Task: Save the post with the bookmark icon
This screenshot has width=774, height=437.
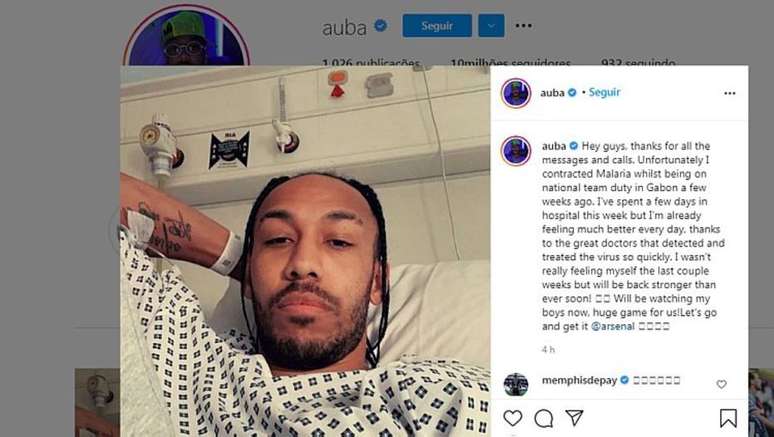Action: pos(728,418)
